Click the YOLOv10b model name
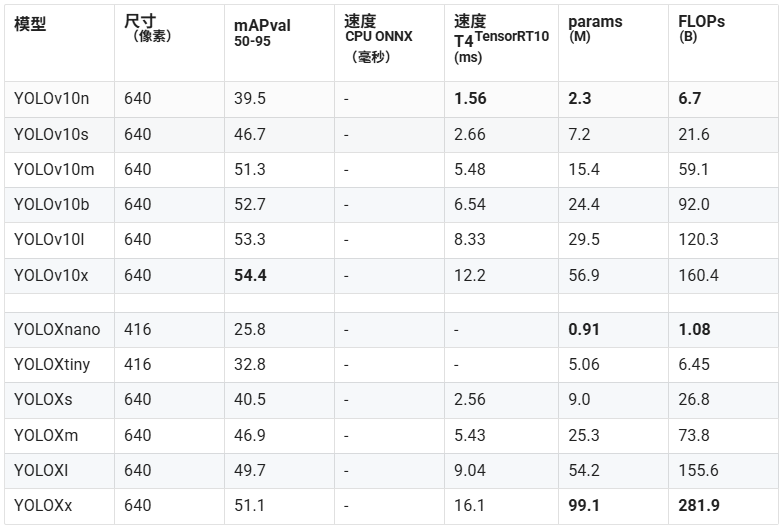The height and width of the screenshot is (527, 784). pyautogui.click(x=52, y=204)
